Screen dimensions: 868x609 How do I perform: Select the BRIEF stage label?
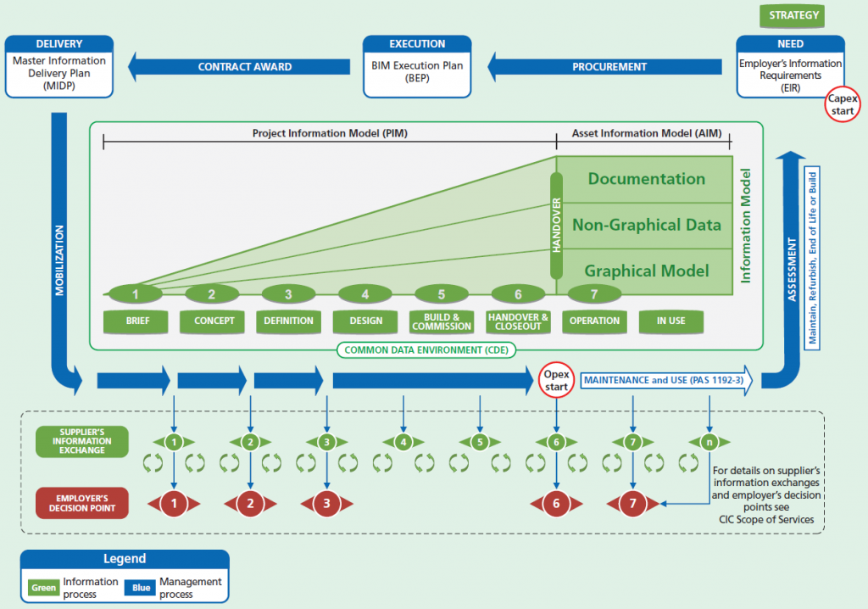coord(136,321)
